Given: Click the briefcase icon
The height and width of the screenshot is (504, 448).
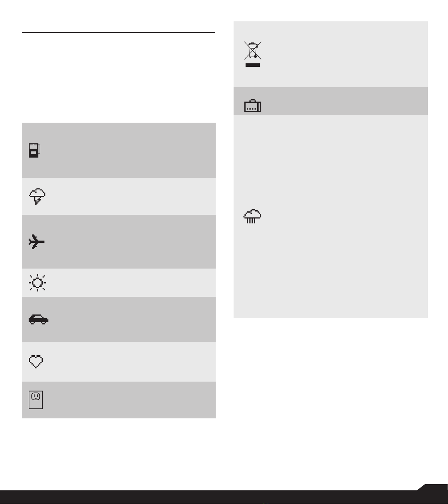Looking at the screenshot, I should click(253, 106).
